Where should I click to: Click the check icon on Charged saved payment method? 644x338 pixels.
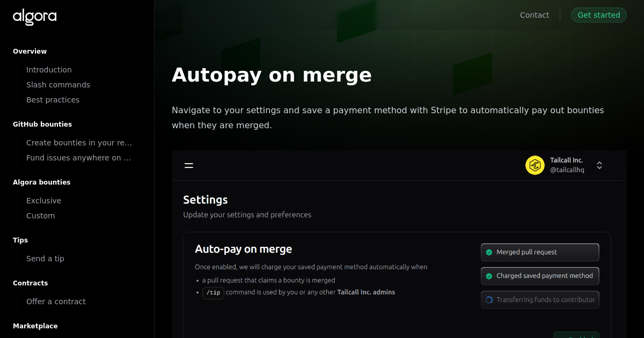point(490,276)
